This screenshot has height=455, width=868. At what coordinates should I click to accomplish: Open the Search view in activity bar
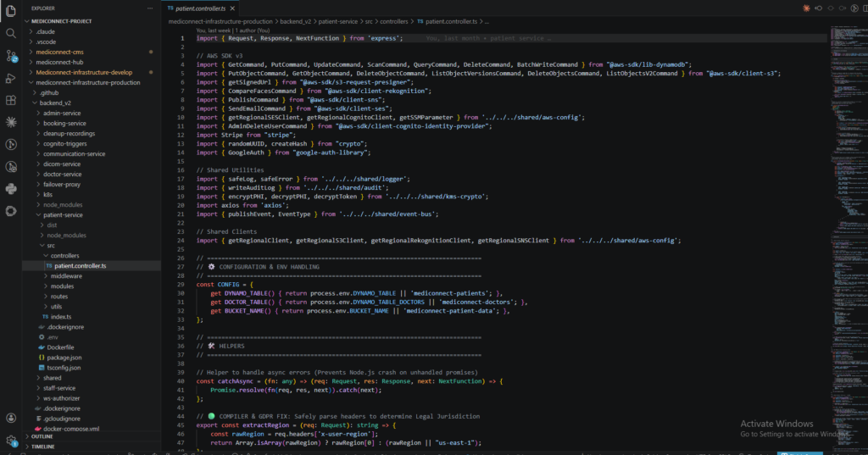point(10,33)
